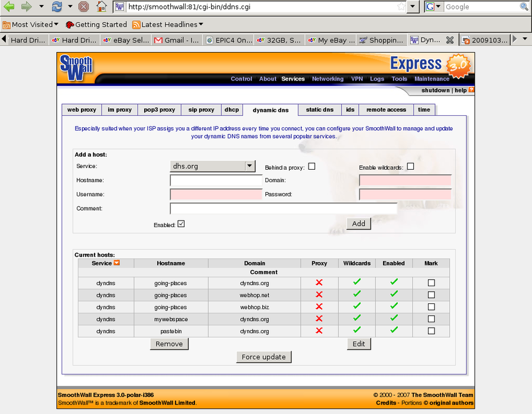532x414 pixels.
Task: Open the Networking menu
Action: pyautogui.click(x=327, y=79)
